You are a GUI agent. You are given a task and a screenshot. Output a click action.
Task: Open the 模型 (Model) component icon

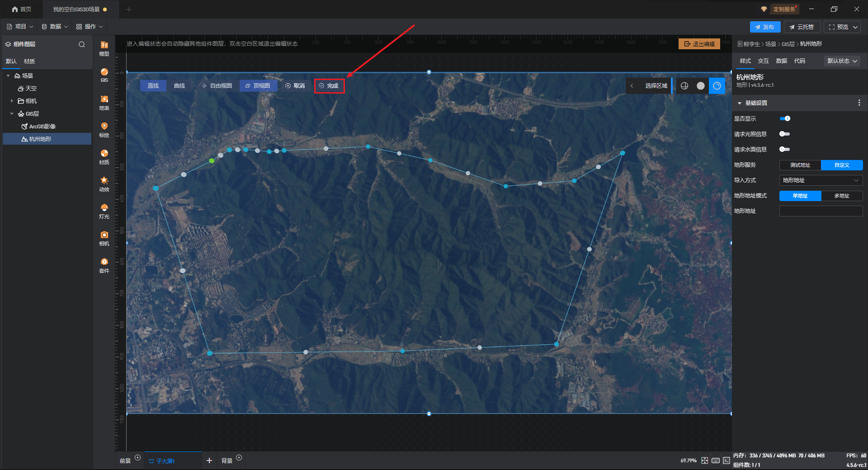(104, 48)
